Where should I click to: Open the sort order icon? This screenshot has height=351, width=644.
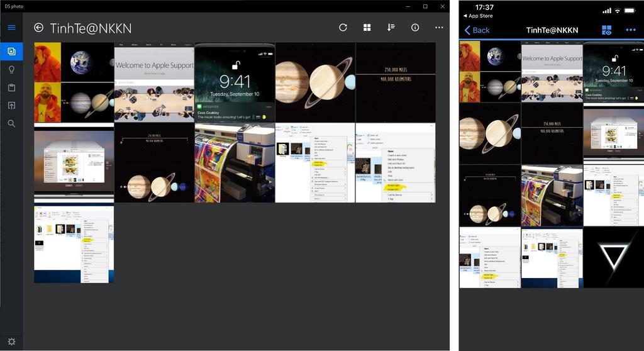click(x=391, y=28)
